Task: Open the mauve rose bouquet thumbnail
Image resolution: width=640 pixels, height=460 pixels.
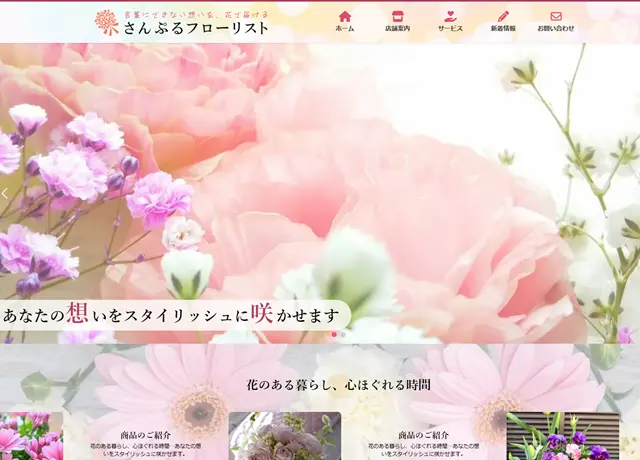Action: 285,436
